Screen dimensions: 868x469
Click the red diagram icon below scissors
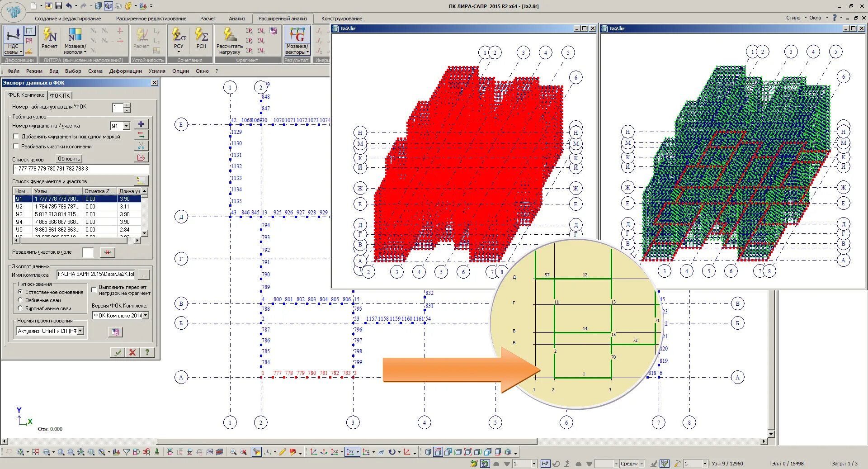pyautogui.click(x=141, y=157)
